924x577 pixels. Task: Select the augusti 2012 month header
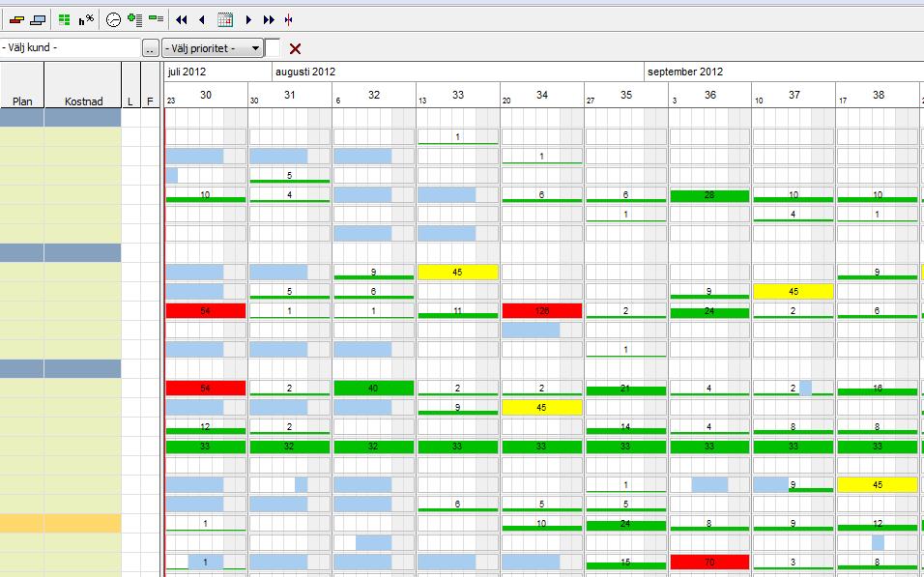click(458, 72)
